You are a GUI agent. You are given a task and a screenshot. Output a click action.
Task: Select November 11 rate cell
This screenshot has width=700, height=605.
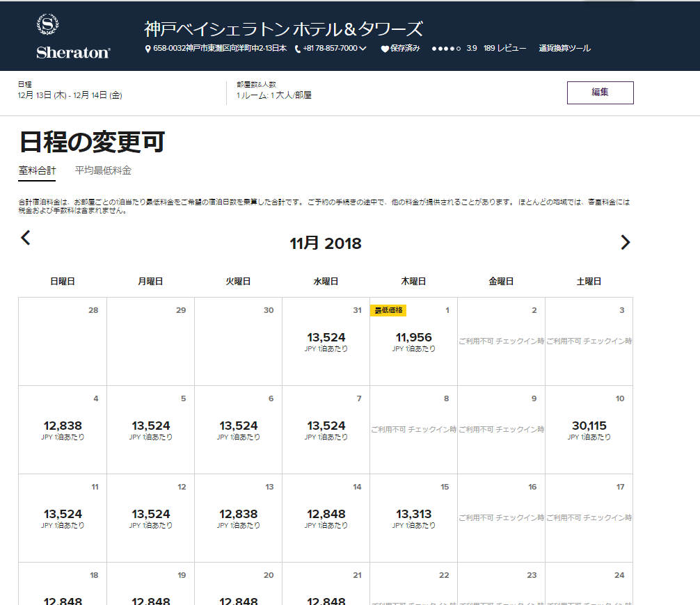(63, 518)
